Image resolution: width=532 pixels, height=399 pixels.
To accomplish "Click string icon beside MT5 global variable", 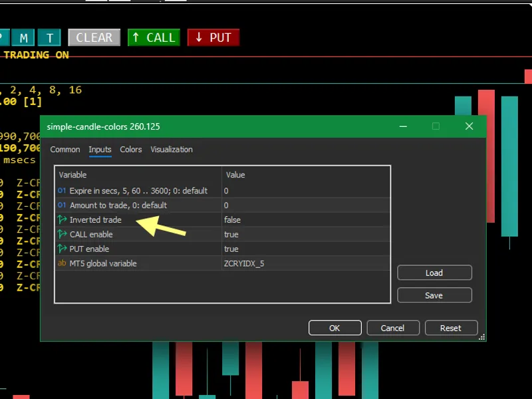I will click(x=62, y=263).
